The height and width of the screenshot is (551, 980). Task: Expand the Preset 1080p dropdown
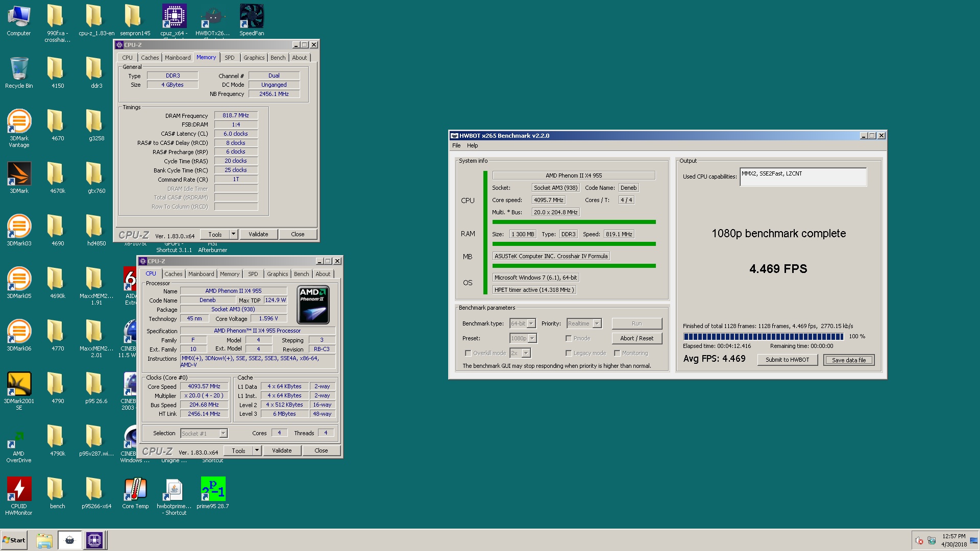532,338
